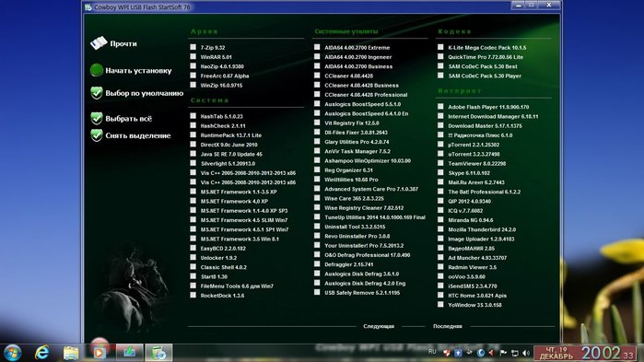Viewport: 644px width, 362px height.
Task: Click the green ball icon for Начать установку
Action: click(97, 70)
